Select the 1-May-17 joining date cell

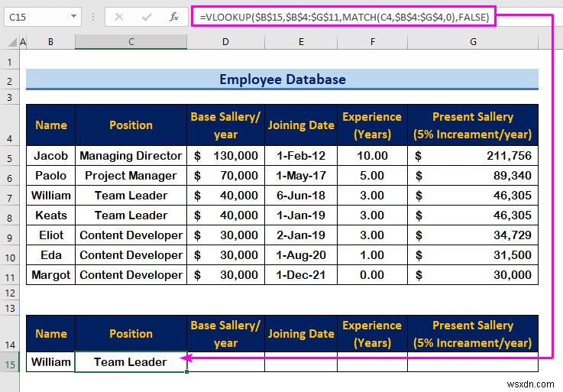301,175
